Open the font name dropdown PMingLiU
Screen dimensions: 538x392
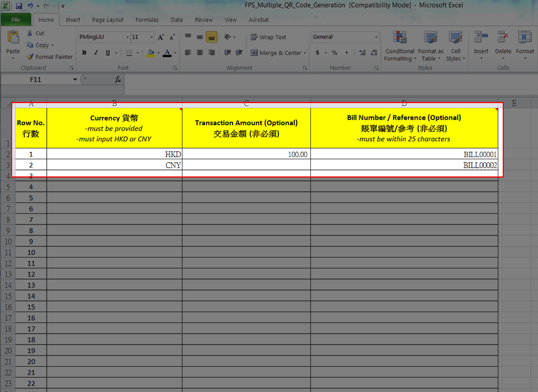[127, 37]
